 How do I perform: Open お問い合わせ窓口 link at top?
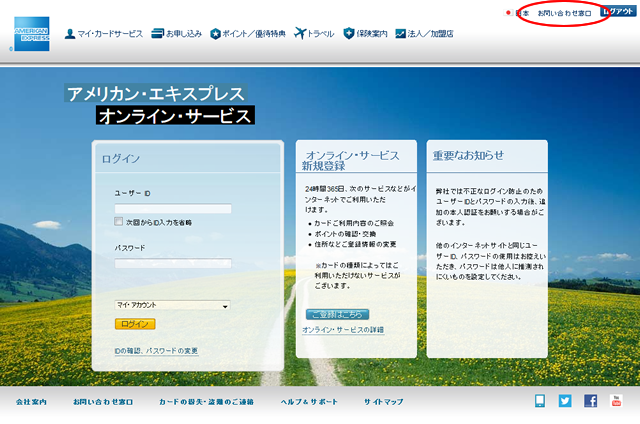click(564, 13)
